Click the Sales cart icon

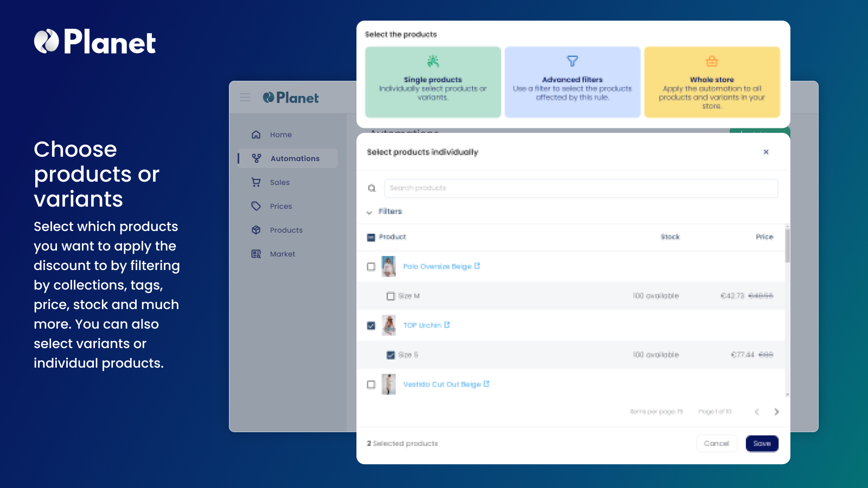point(256,182)
